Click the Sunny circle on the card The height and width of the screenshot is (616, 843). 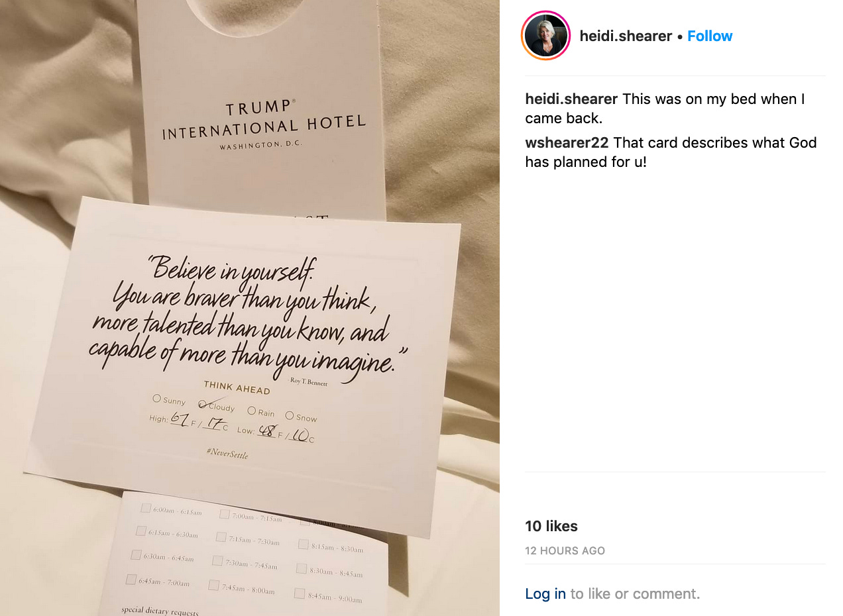pyautogui.click(x=156, y=398)
